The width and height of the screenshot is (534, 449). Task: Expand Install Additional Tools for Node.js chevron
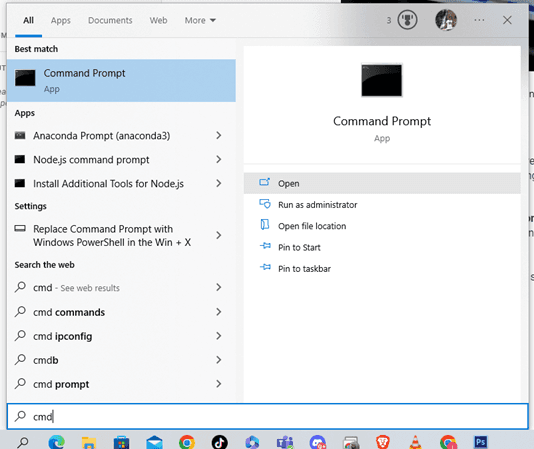pyautogui.click(x=219, y=184)
